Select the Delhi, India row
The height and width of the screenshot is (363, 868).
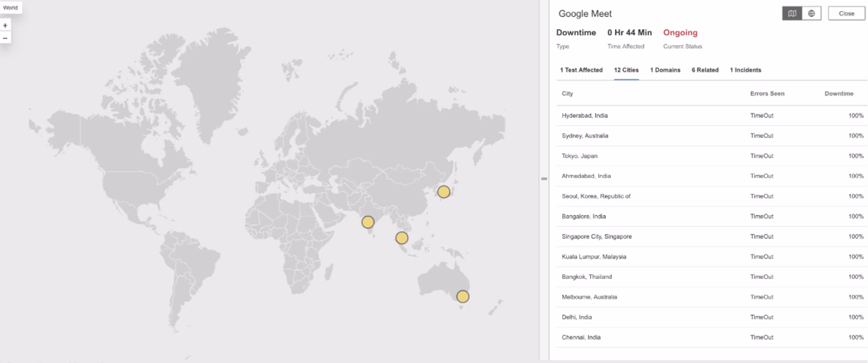(x=712, y=317)
